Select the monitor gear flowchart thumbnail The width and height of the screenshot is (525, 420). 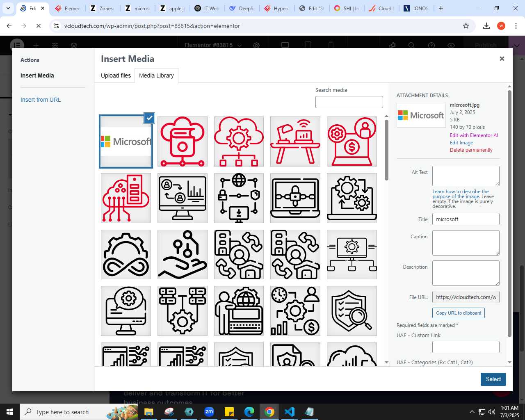(352, 254)
